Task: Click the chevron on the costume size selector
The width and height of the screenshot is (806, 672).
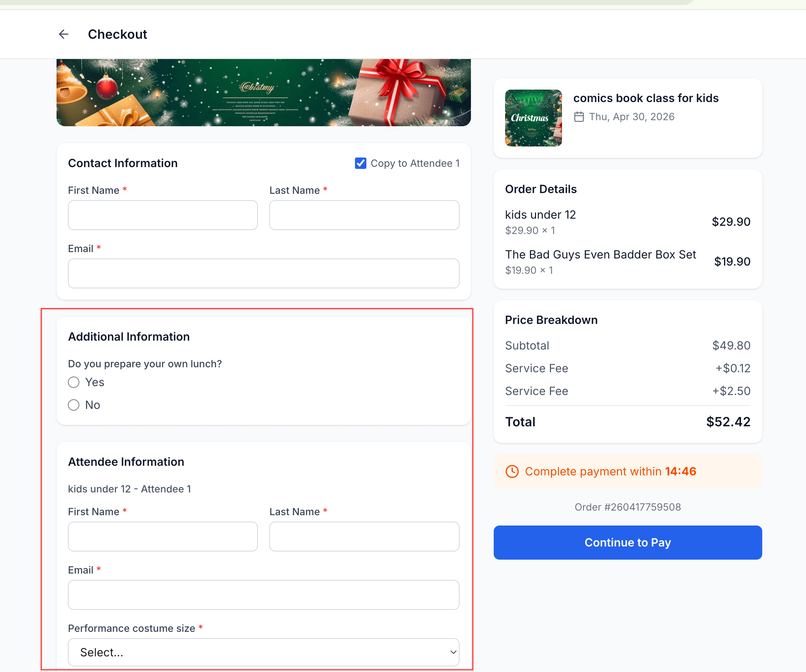Action: 453,652
